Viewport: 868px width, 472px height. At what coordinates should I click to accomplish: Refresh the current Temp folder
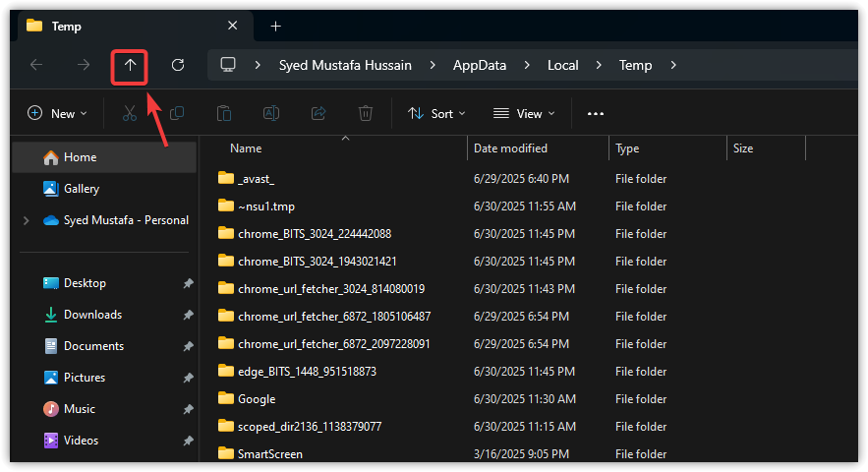178,65
